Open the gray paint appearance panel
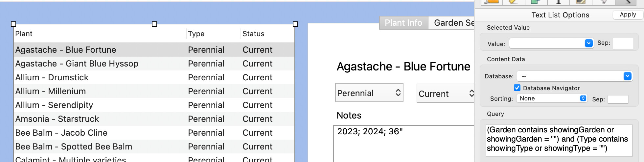Screen dimensions: 644x162 pyautogui.click(x=603, y=2)
